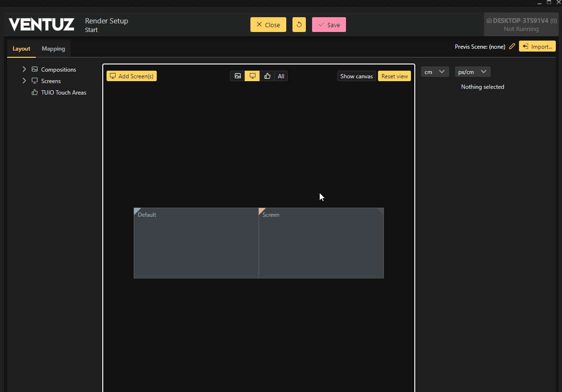Screen dimensions: 562x392
Task: Select the All filter in the canvas toolbar
Action: tap(281, 76)
